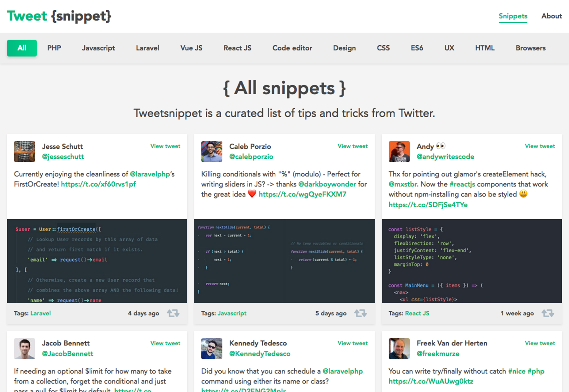Click the '4 days ago' timestamp
The height and width of the screenshot is (392, 569).
pyautogui.click(x=143, y=313)
